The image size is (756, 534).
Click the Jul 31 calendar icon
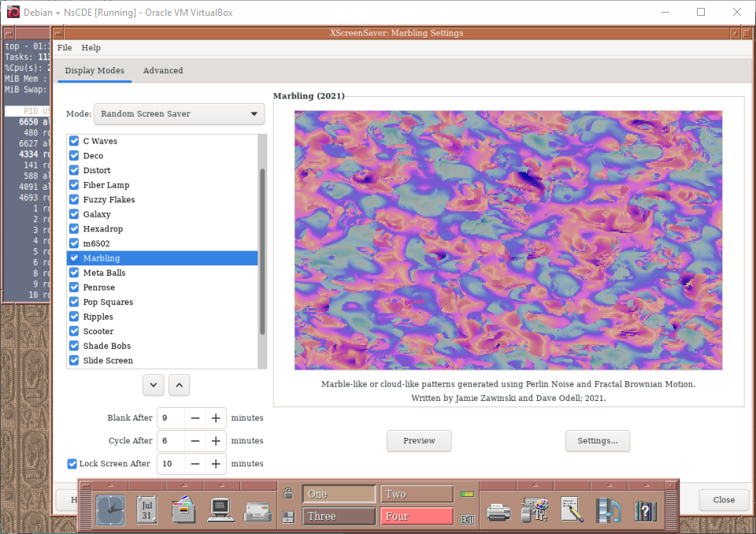pos(147,510)
